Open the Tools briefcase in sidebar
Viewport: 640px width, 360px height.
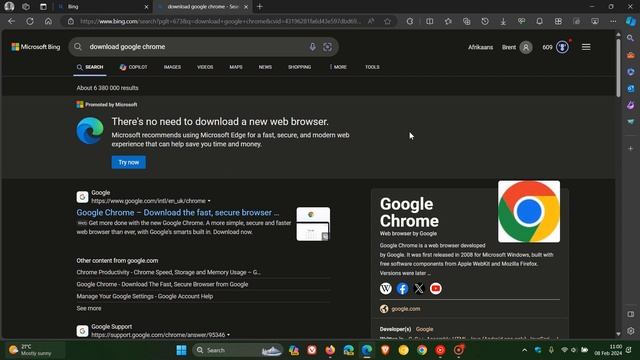(631, 55)
